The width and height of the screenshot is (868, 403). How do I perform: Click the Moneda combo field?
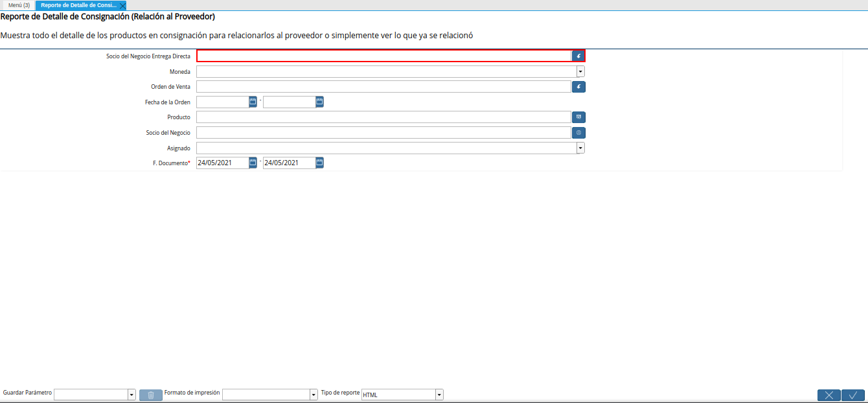click(386, 71)
